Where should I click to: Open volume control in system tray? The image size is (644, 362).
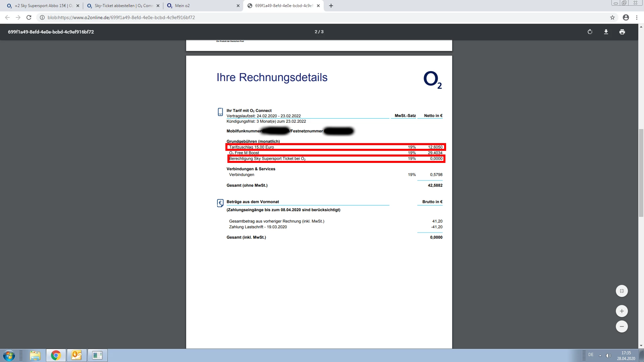[608, 355]
